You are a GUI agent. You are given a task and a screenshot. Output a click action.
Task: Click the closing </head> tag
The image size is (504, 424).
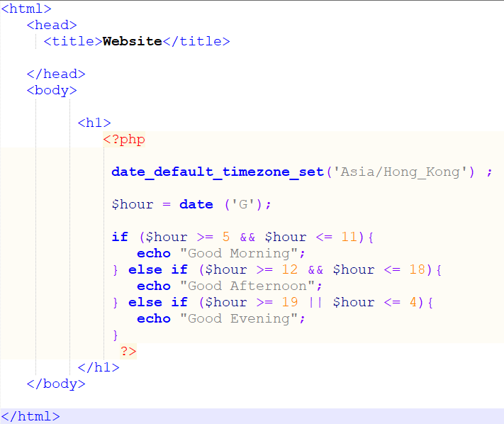56,74
